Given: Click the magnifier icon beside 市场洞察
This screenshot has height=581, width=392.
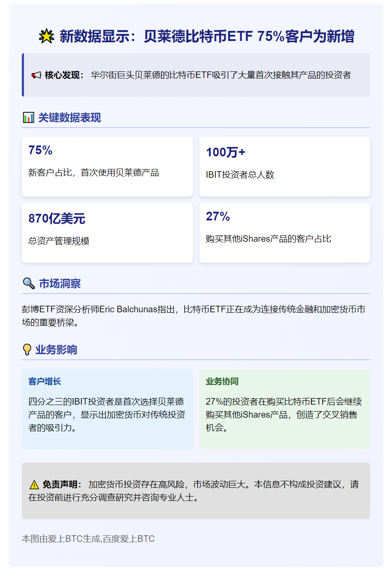Looking at the screenshot, I should point(29,284).
